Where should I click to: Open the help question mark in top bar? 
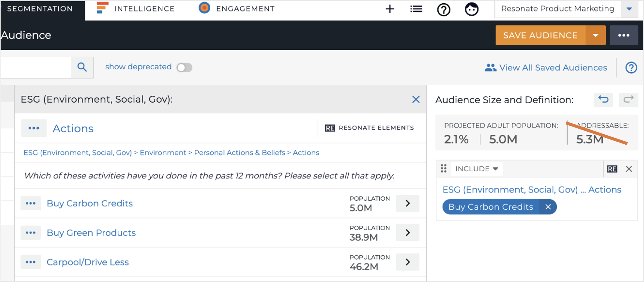click(x=444, y=10)
